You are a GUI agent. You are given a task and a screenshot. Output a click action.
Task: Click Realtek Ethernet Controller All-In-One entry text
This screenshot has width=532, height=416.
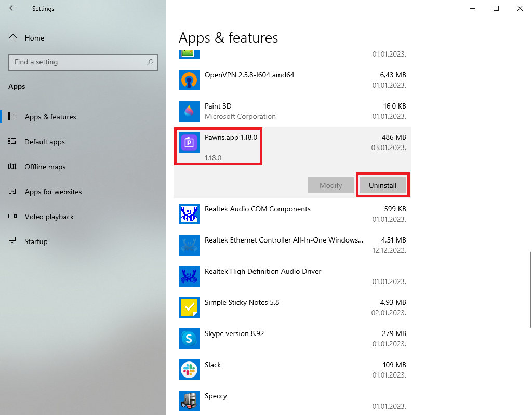284,240
